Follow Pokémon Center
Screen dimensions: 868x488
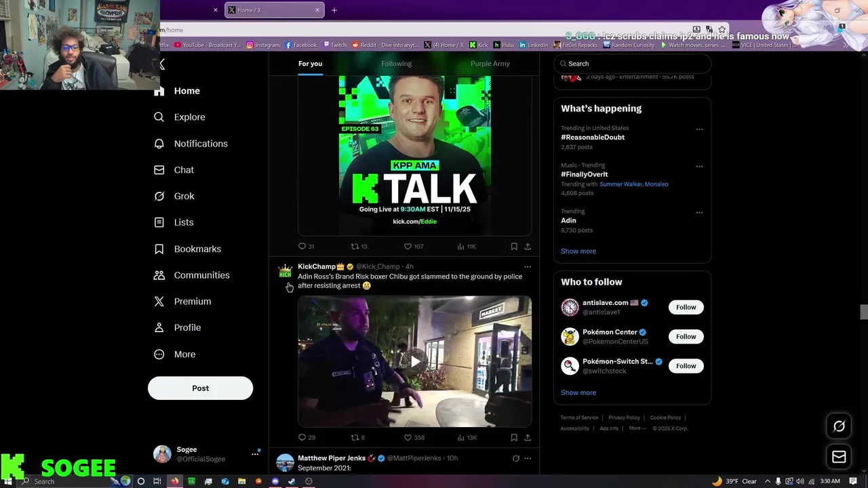coord(686,336)
